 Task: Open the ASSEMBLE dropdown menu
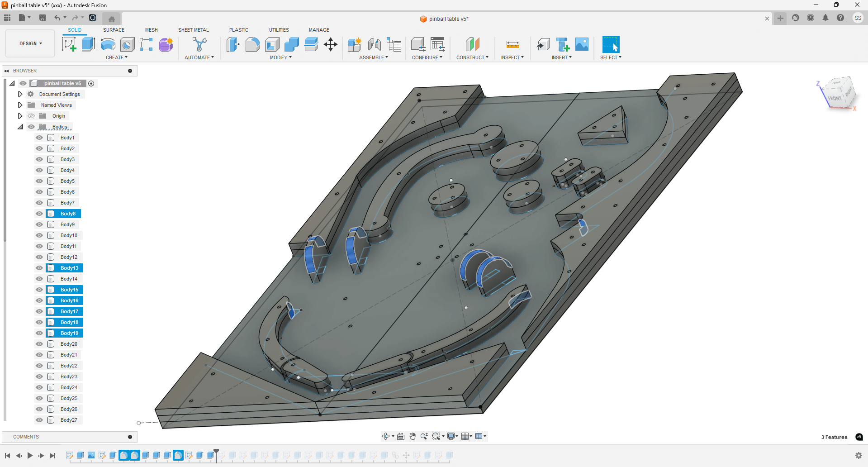click(374, 57)
